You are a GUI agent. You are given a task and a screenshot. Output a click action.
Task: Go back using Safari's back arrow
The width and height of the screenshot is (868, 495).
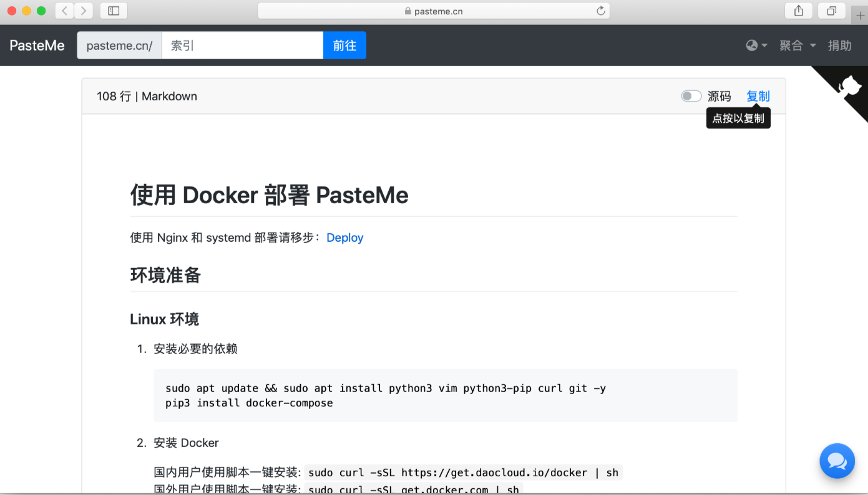point(64,11)
